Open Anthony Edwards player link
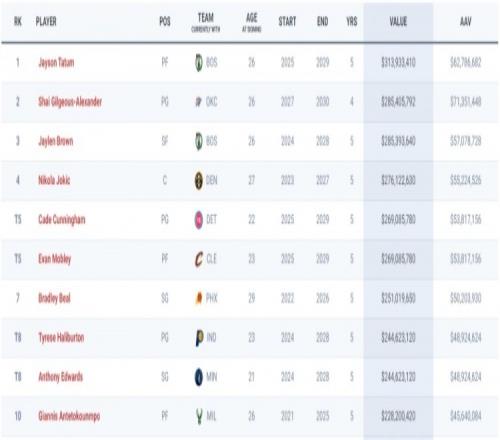 [x=60, y=377]
